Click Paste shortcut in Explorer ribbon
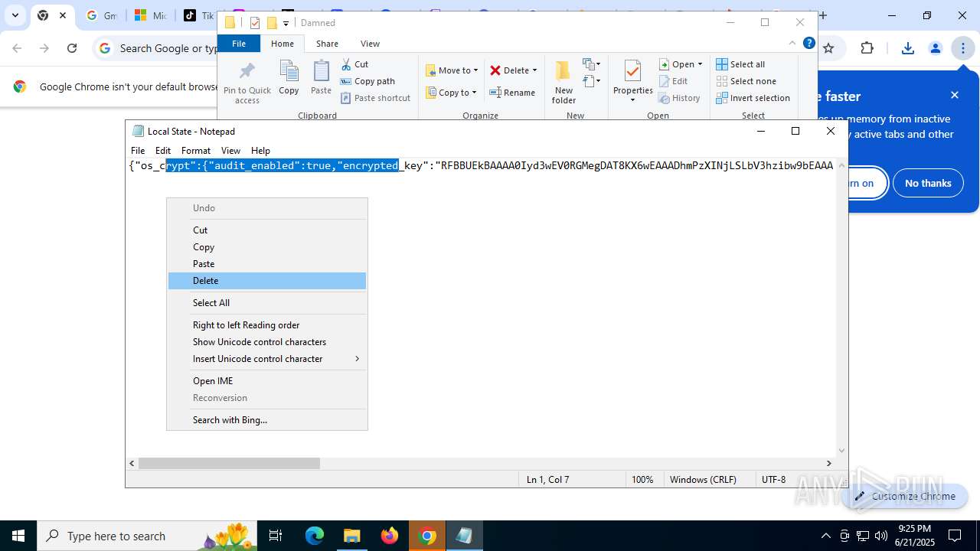 point(375,98)
